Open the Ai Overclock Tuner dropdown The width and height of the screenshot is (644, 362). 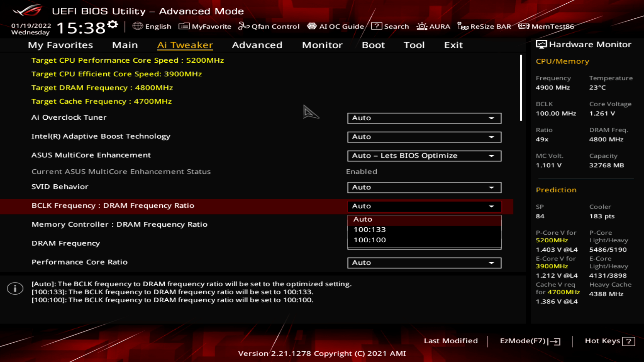(424, 118)
